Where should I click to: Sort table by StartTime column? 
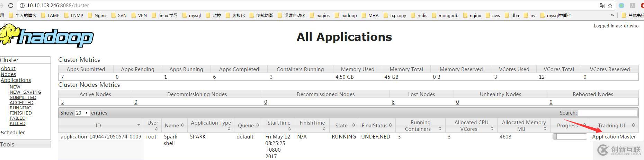tap(279, 125)
